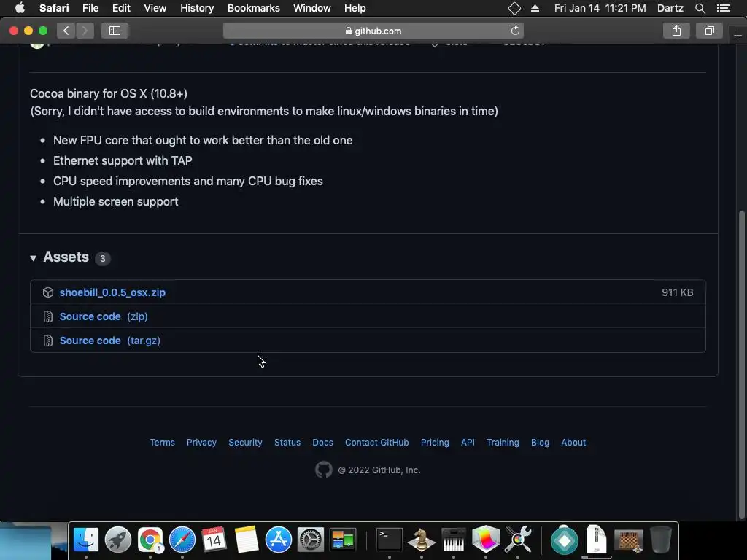
Task: Open the Window menu
Action: [312, 8]
